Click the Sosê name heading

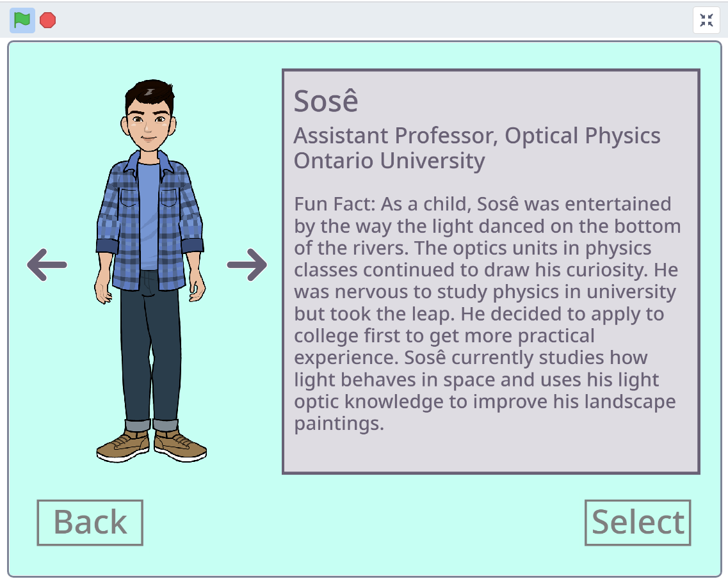point(326,101)
